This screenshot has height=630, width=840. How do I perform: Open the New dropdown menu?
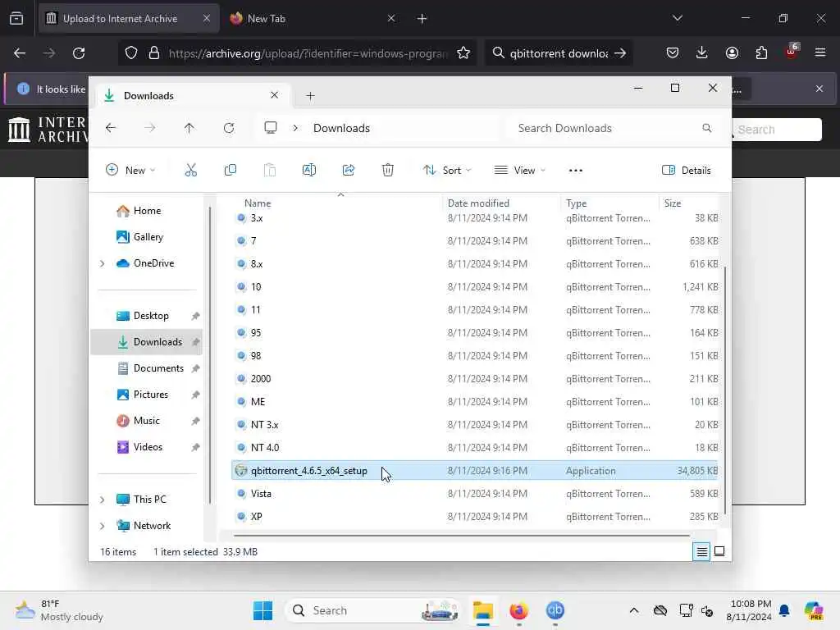[130, 171]
